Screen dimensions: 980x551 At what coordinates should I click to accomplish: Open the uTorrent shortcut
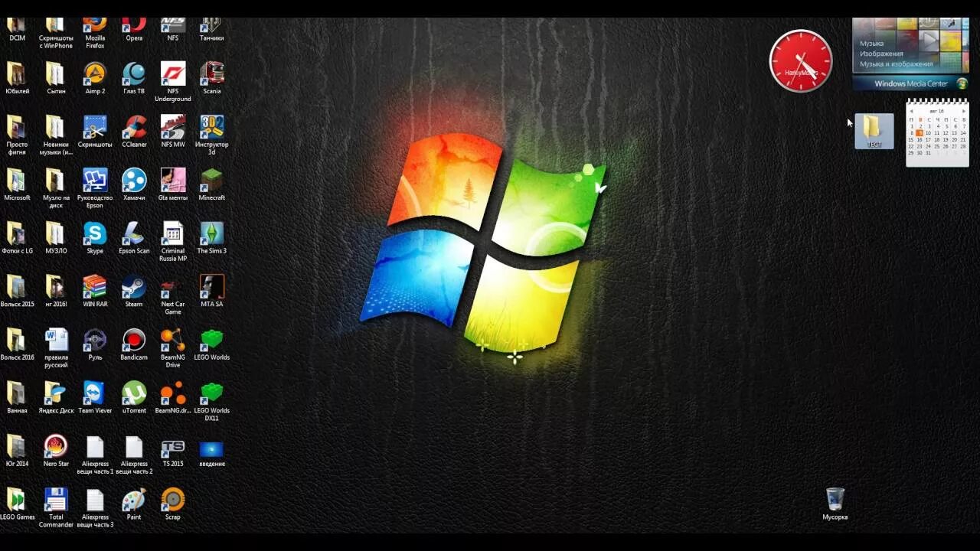click(134, 397)
